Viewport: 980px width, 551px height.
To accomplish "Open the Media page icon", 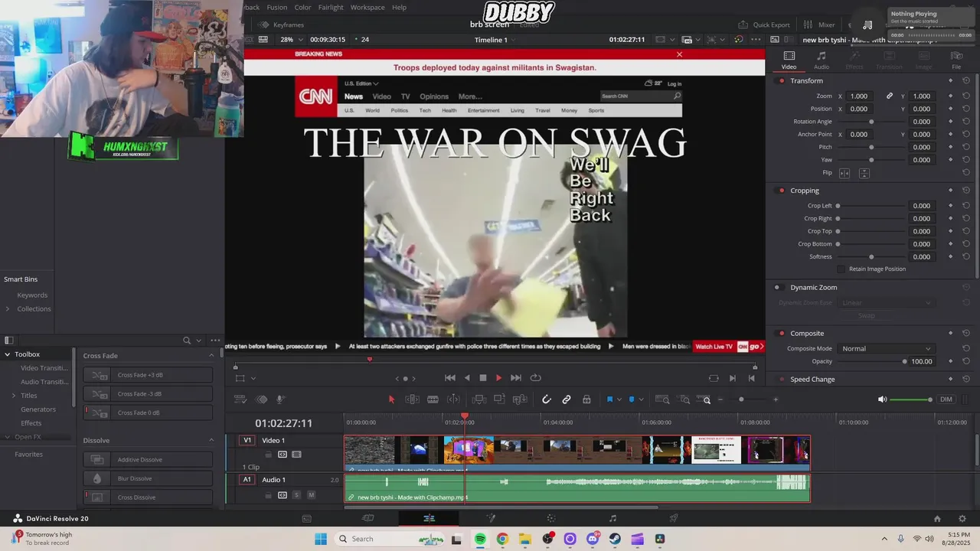I will (x=307, y=519).
